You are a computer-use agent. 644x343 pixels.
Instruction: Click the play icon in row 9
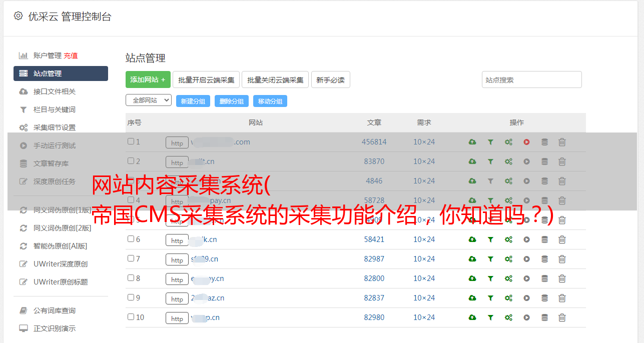(x=526, y=298)
